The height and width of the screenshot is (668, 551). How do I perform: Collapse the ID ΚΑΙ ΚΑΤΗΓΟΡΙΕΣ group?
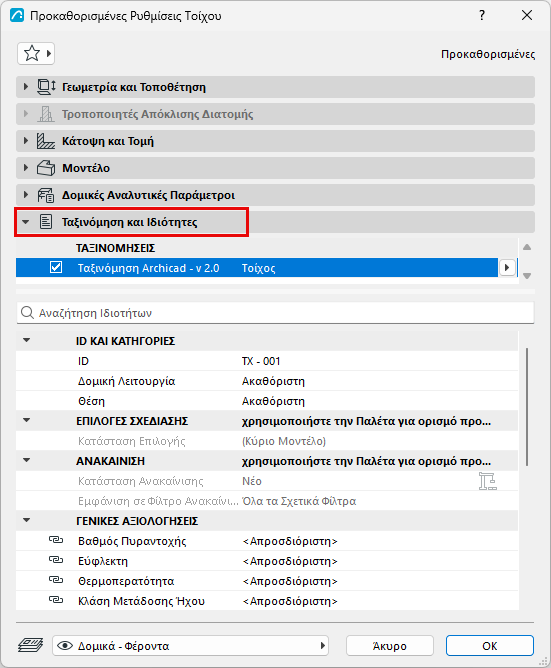tap(26, 340)
